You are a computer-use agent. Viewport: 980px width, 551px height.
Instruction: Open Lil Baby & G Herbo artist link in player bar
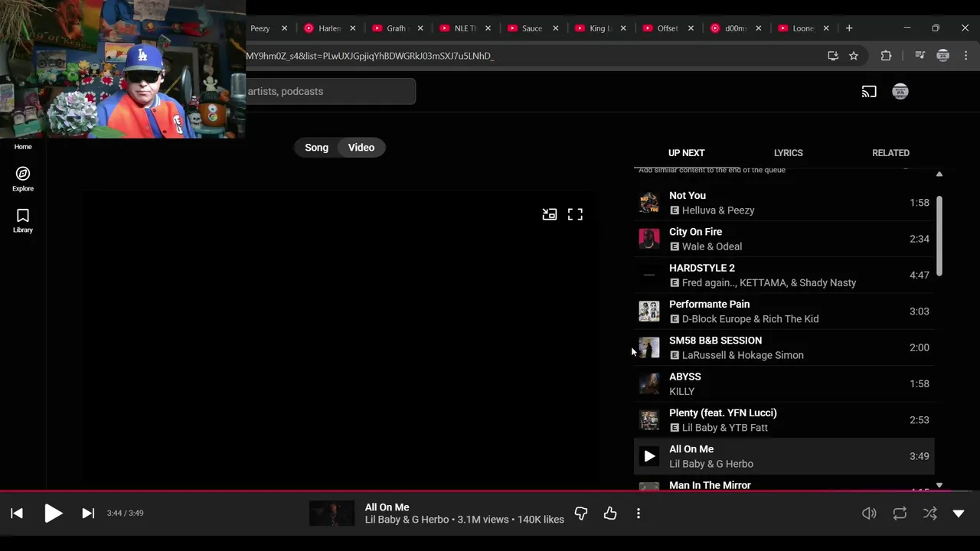407,520
